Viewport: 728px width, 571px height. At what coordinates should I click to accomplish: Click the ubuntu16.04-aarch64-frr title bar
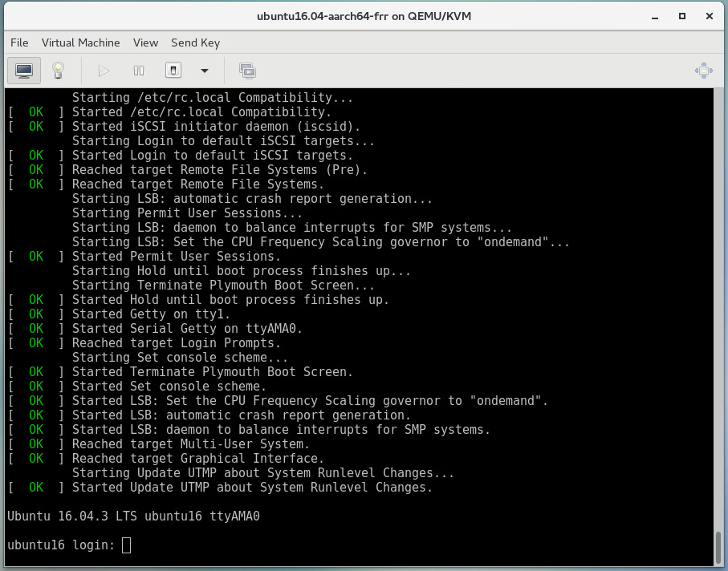364,15
